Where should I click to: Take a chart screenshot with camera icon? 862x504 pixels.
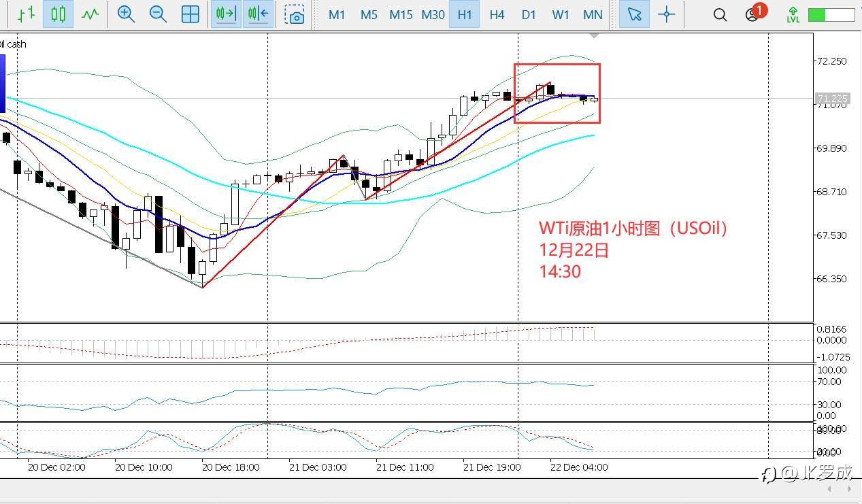pyautogui.click(x=295, y=14)
